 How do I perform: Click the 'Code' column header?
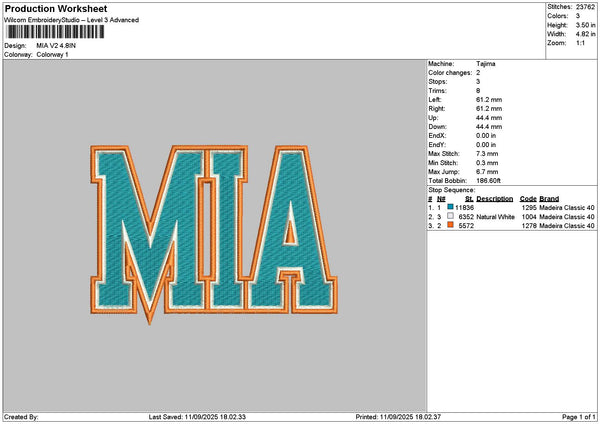528,199
